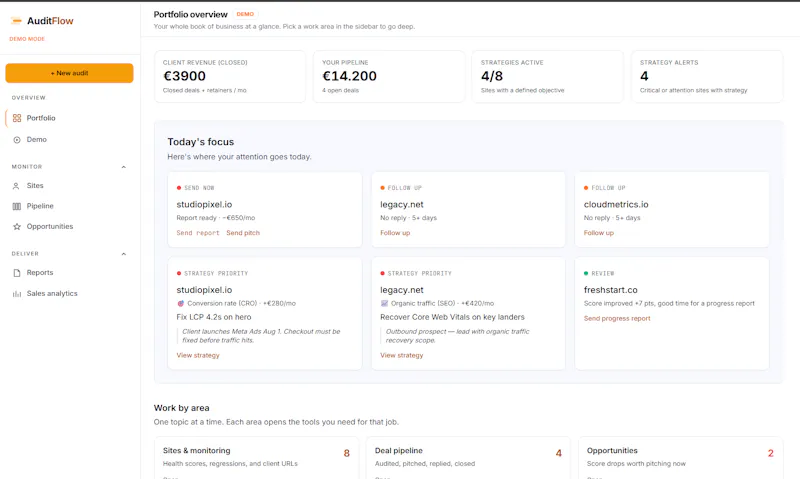800x479 pixels.
Task: Click the number 8 on Sites & monitoring
Action: coord(346,453)
